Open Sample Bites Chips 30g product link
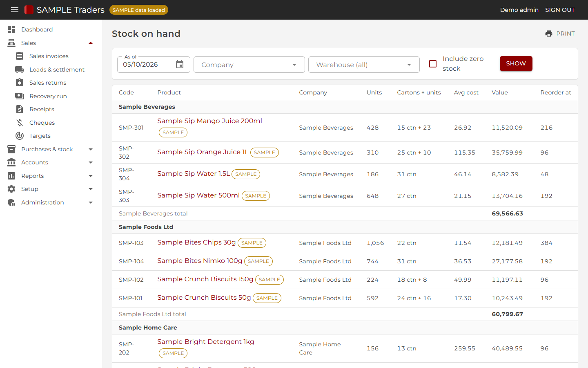This screenshot has width=588, height=368. 196,242
